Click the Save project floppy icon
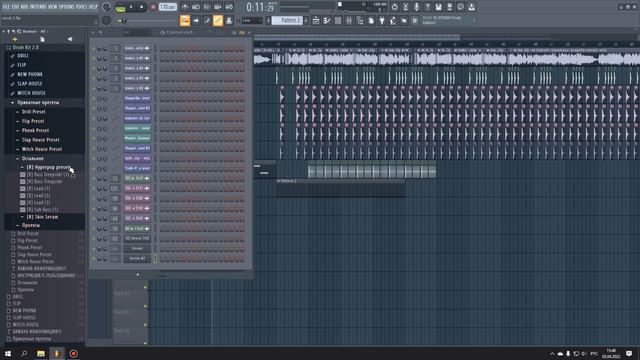The width and height of the screenshot is (640, 360). [438, 7]
